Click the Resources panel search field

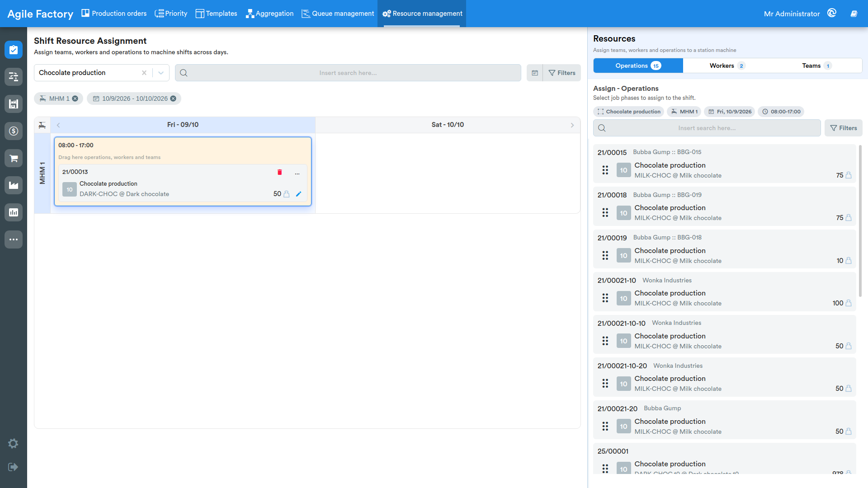pyautogui.click(x=707, y=128)
